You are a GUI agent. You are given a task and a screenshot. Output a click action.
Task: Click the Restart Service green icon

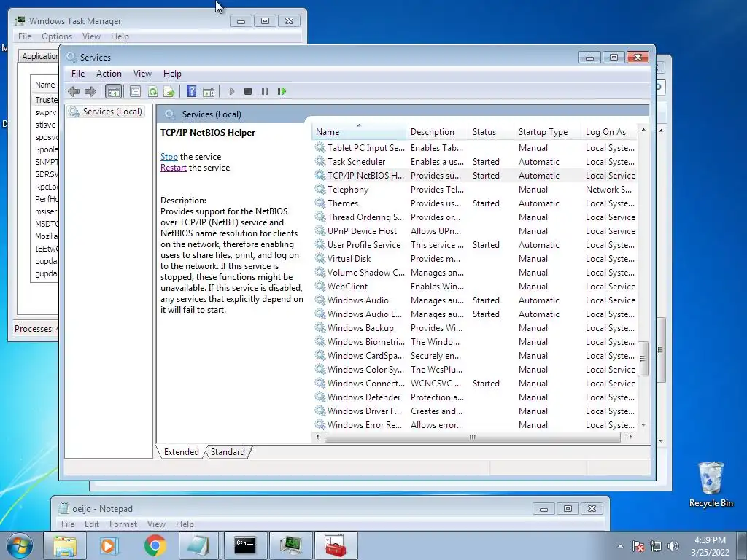[282, 91]
